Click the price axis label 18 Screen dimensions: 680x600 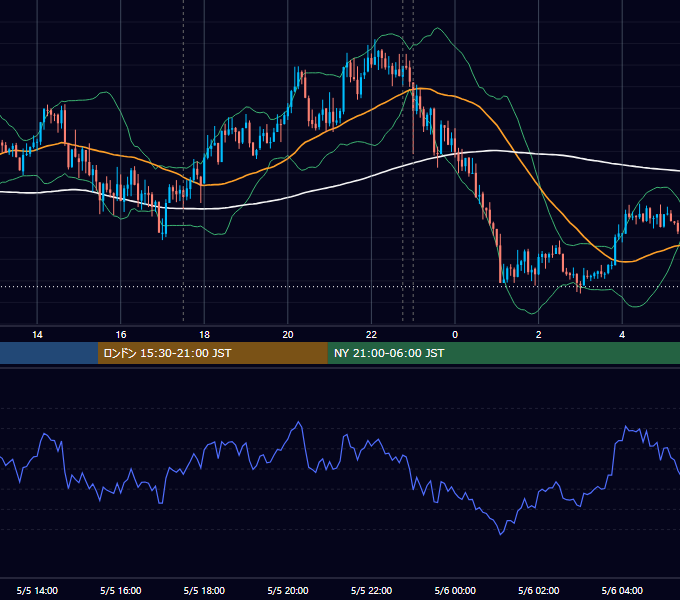point(204,335)
